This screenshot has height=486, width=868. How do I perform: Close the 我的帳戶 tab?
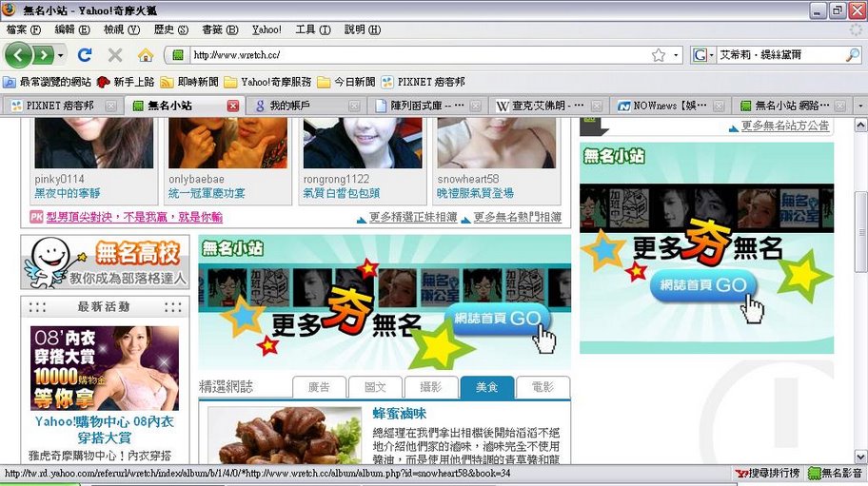(354, 105)
